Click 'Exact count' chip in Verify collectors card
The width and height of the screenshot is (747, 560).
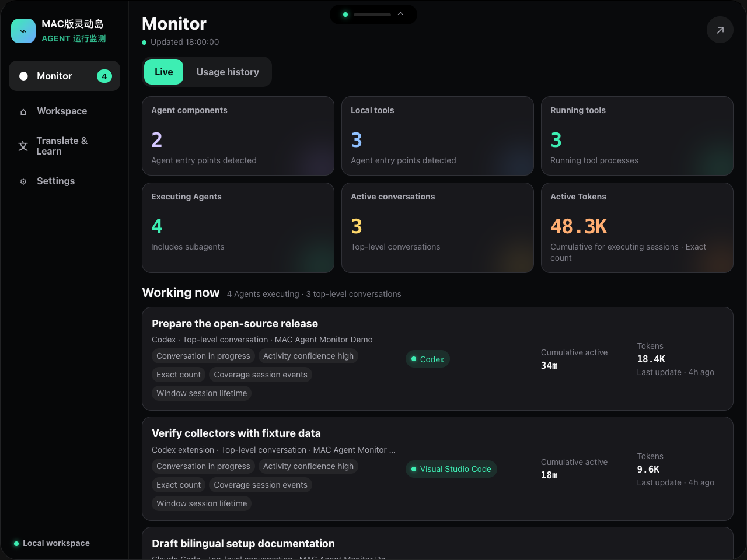179,485
